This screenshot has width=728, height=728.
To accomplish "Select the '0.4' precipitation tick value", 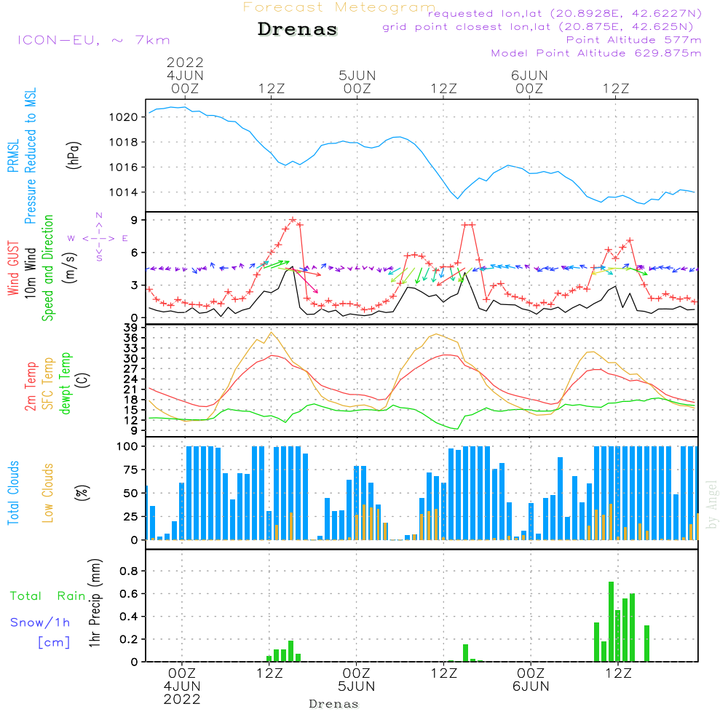I will (129, 617).
